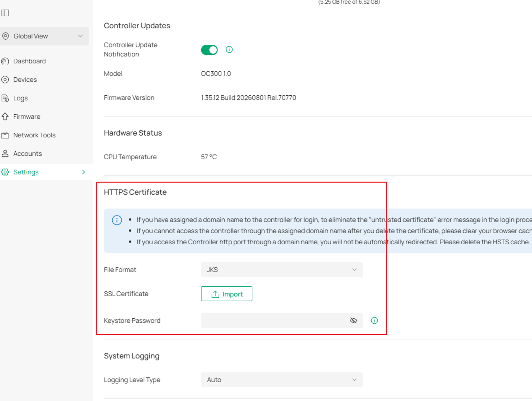Open the Logging Level Type dropdown
Viewport: 532px width, 401px height.
click(282, 380)
